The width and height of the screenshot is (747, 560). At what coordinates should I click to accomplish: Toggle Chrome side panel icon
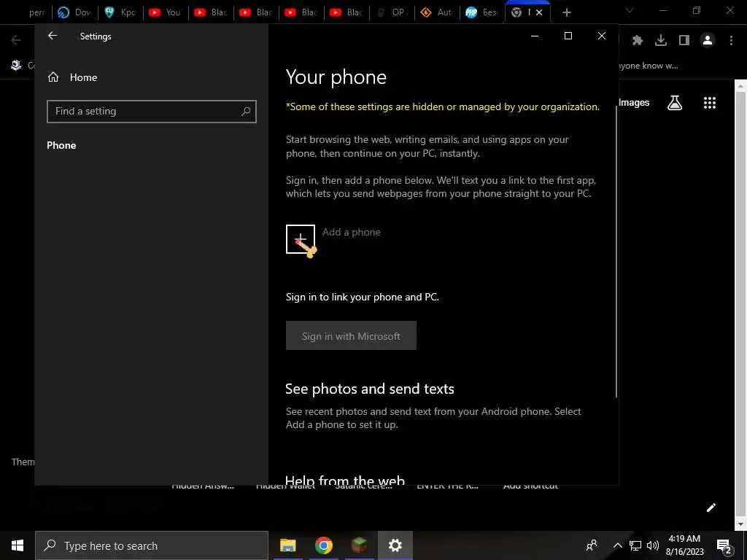coord(684,41)
